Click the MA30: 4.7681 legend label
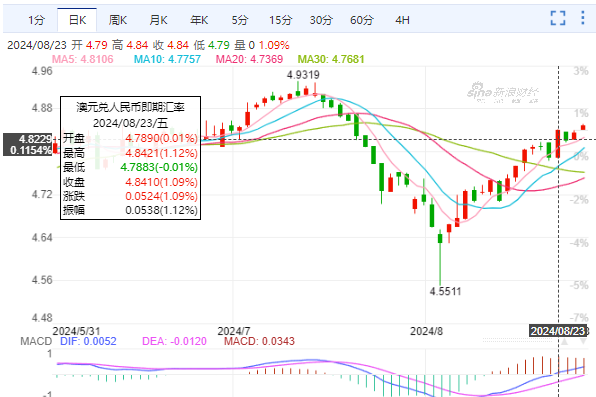 pos(331,59)
